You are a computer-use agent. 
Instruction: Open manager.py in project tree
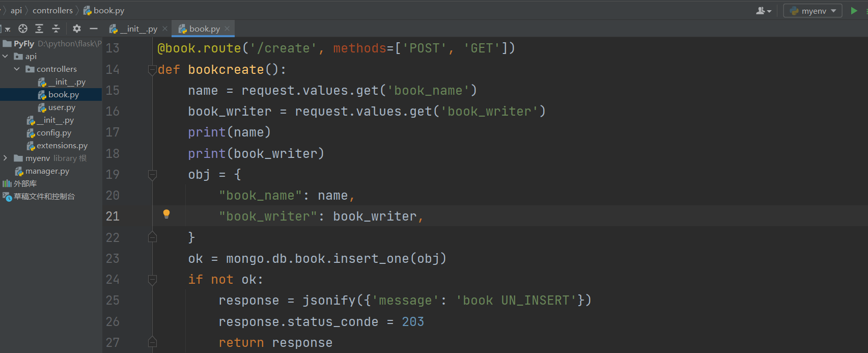[42, 171]
